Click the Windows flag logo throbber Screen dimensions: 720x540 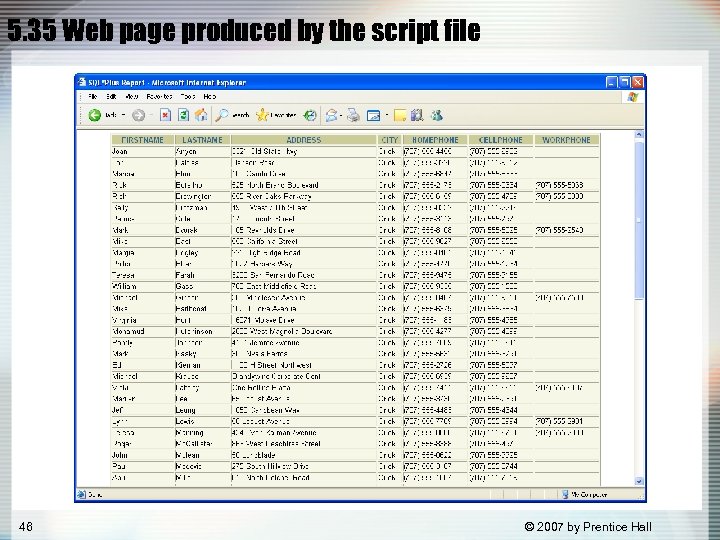click(633, 97)
